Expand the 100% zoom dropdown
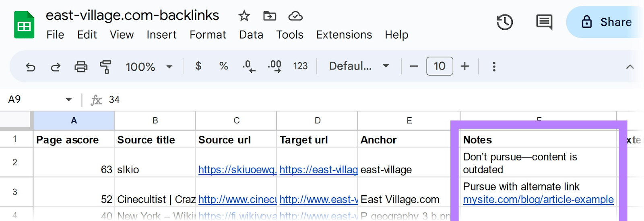 pyautogui.click(x=149, y=67)
